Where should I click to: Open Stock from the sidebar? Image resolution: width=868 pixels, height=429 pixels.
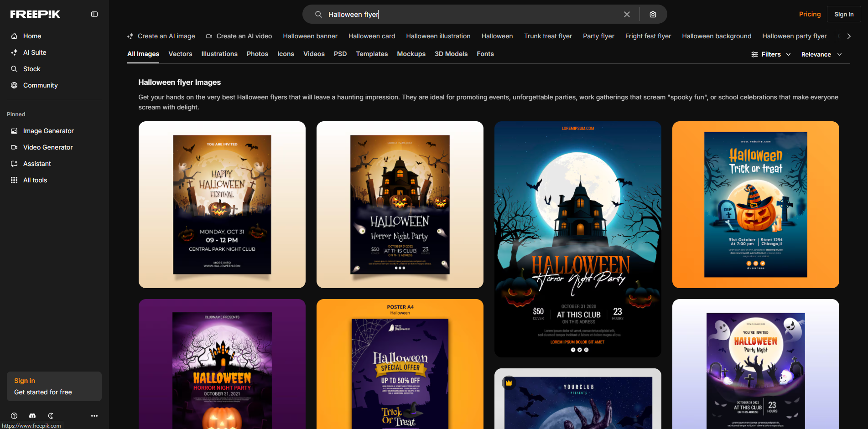pos(31,69)
